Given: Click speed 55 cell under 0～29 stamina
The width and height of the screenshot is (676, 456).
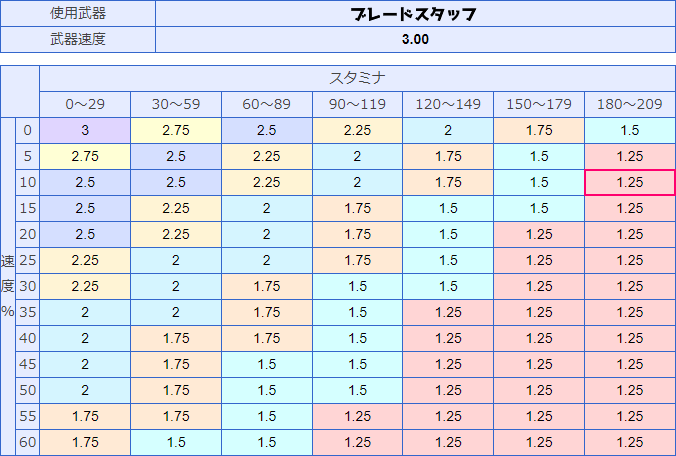Looking at the screenshot, I should (x=85, y=416).
